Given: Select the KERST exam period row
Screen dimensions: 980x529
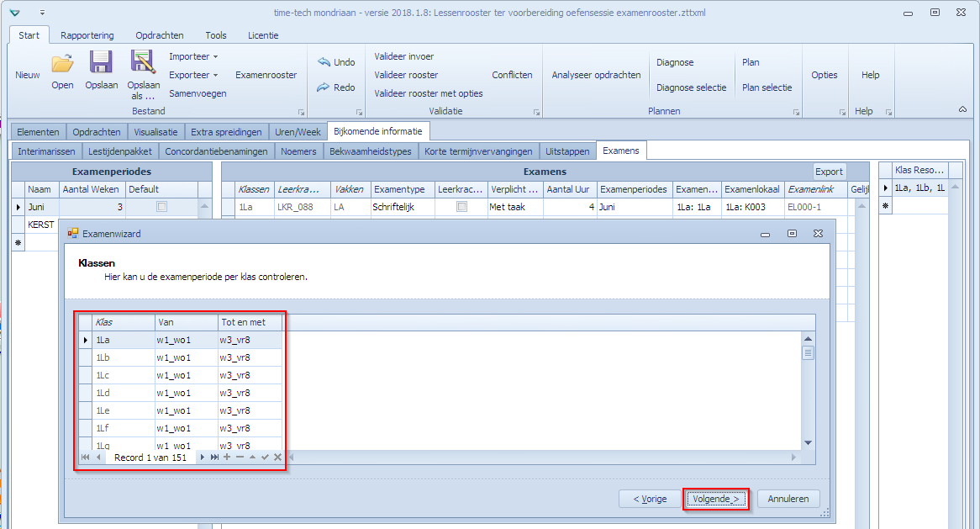Looking at the screenshot, I should pyautogui.click(x=41, y=225).
